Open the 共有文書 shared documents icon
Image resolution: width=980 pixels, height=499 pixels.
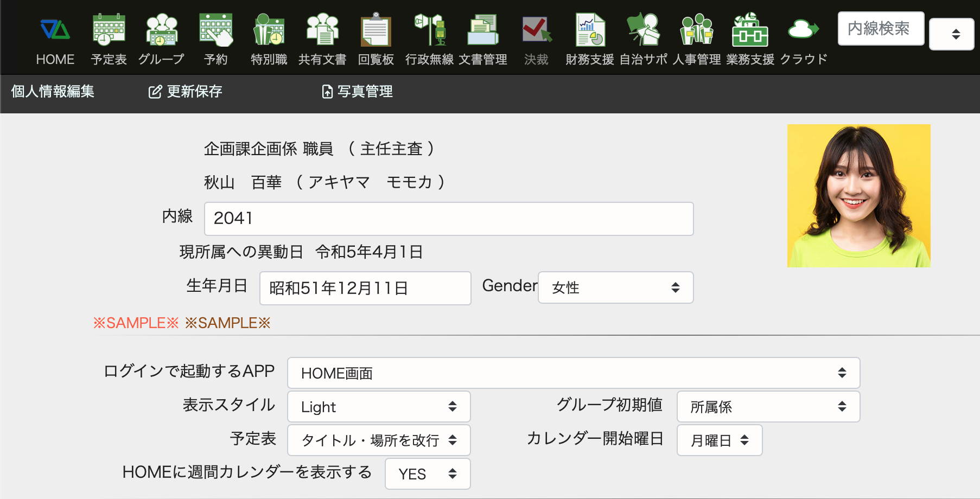coord(322,31)
